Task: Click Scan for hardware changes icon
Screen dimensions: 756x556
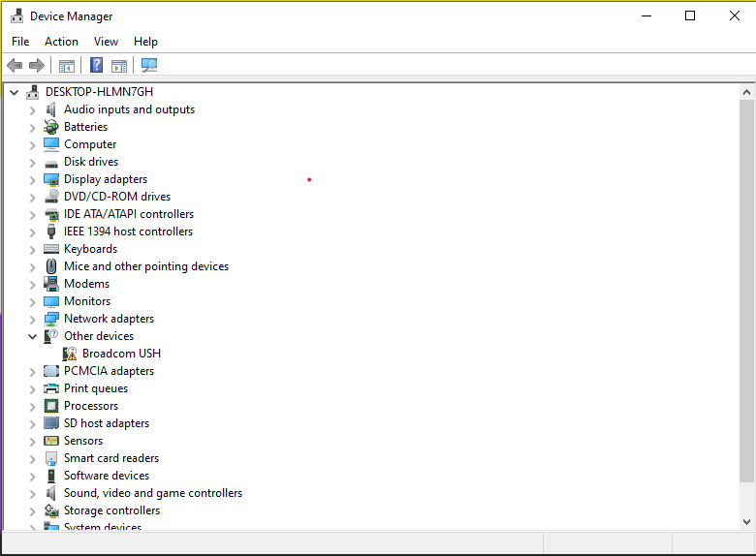Action: pyautogui.click(x=149, y=65)
